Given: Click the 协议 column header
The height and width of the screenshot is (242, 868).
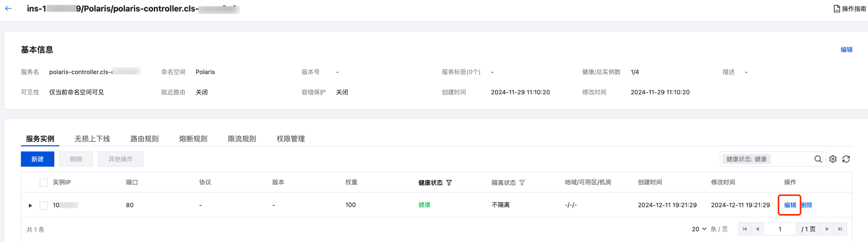Looking at the screenshot, I should click(x=205, y=182).
